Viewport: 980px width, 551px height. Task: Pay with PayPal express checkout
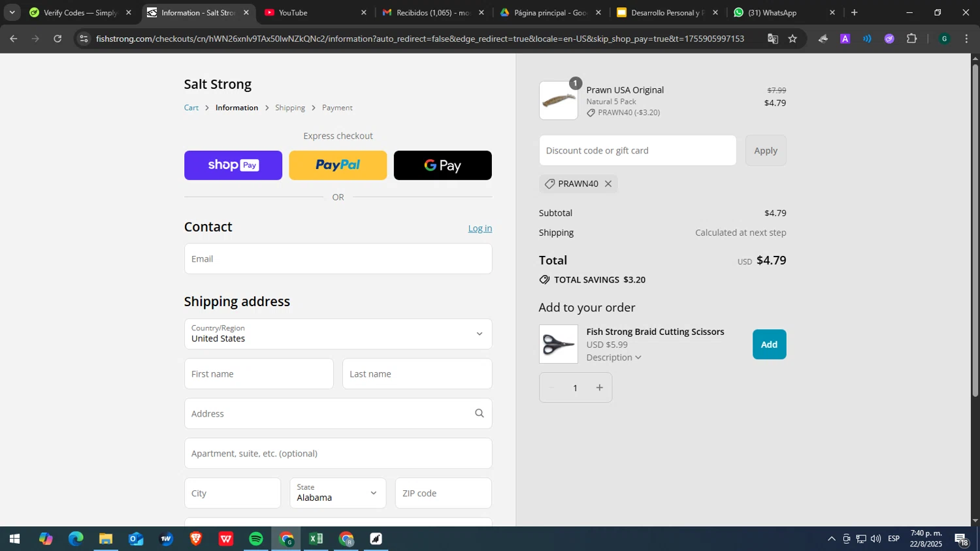pyautogui.click(x=338, y=165)
